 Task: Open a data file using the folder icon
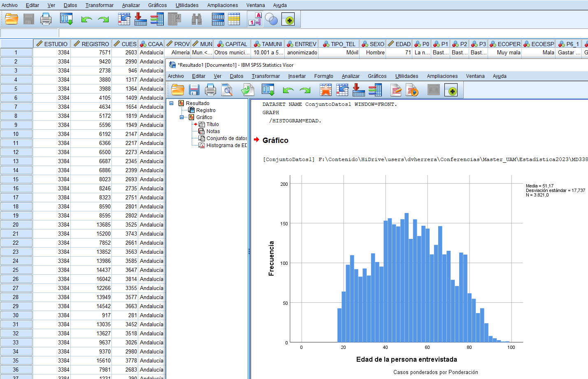11,19
